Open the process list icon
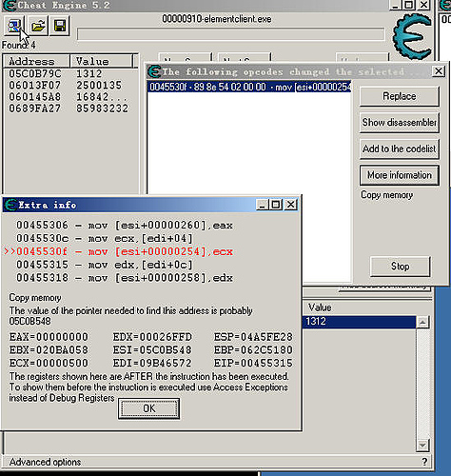451x476 pixels. [x=14, y=26]
